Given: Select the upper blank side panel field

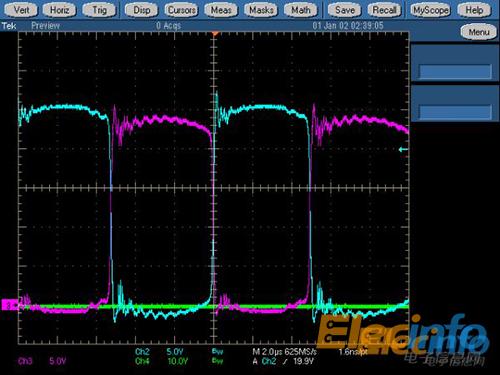Looking at the screenshot, I should tap(455, 72).
